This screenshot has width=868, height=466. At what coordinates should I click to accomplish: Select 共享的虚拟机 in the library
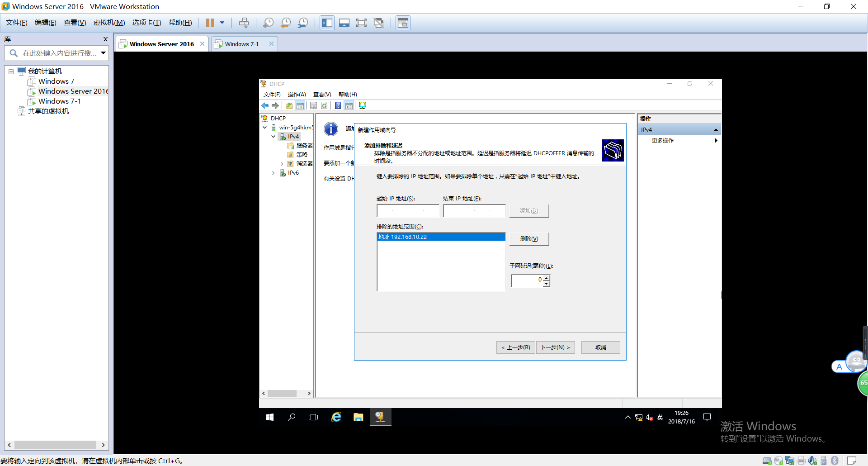48,111
